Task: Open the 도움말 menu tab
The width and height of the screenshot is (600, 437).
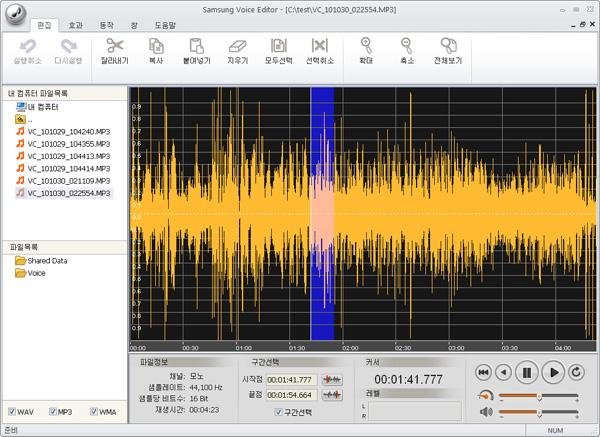Action: pyautogui.click(x=165, y=25)
